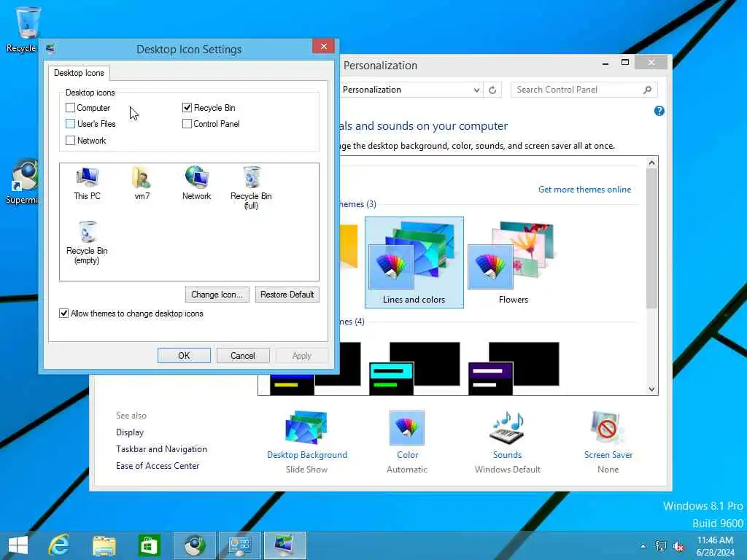Image resolution: width=747 pixels, height=560 pixels.
Task: Select the cyan high contrast theme
Action: coord(414,368)
